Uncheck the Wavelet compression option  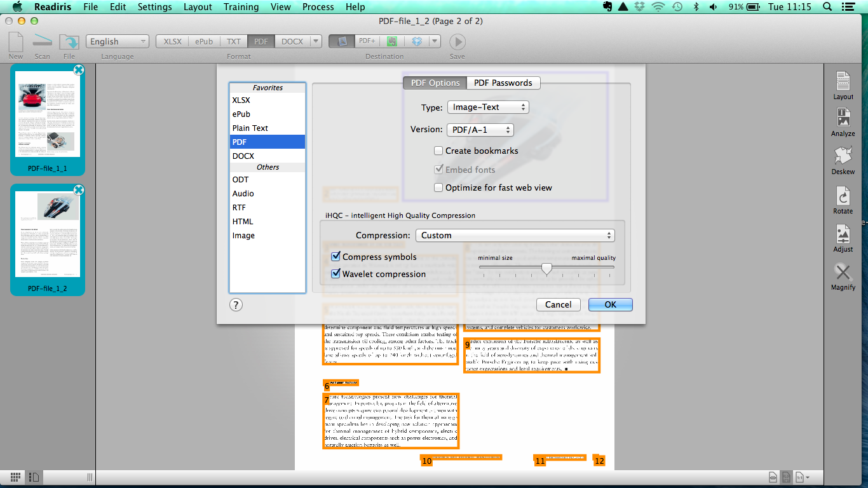[x=336, y=274]
